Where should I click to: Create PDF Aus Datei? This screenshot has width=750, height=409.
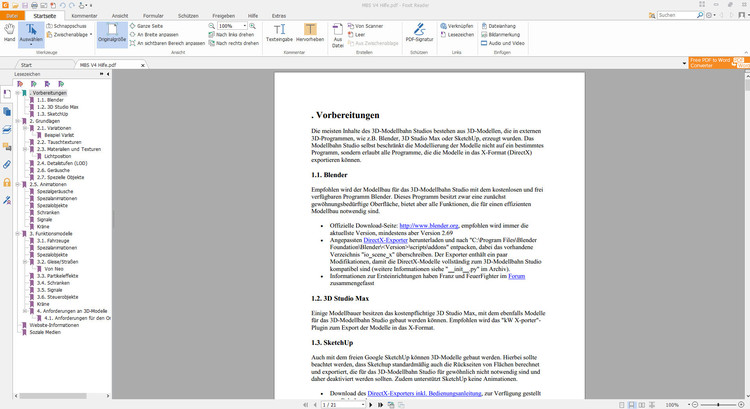338,36
